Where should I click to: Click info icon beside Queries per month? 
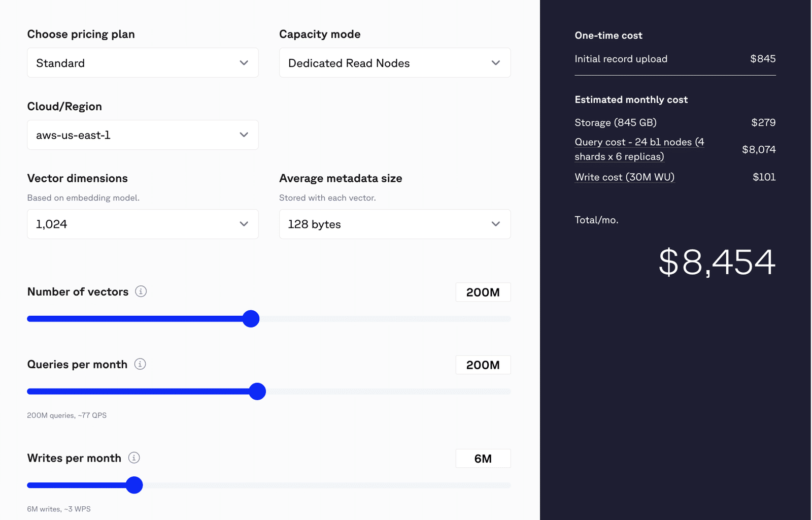pos(140,364)
